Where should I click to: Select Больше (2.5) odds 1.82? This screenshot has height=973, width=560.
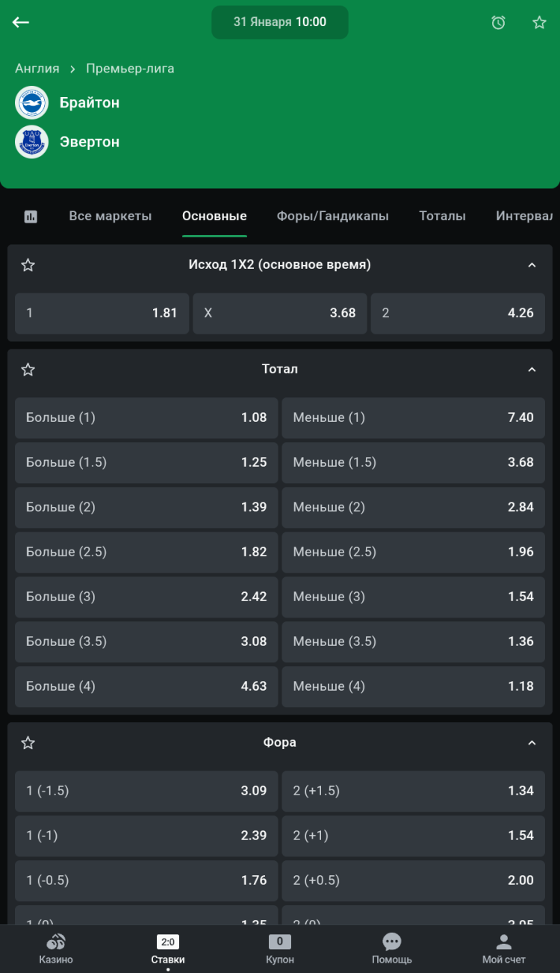(146, 552)
